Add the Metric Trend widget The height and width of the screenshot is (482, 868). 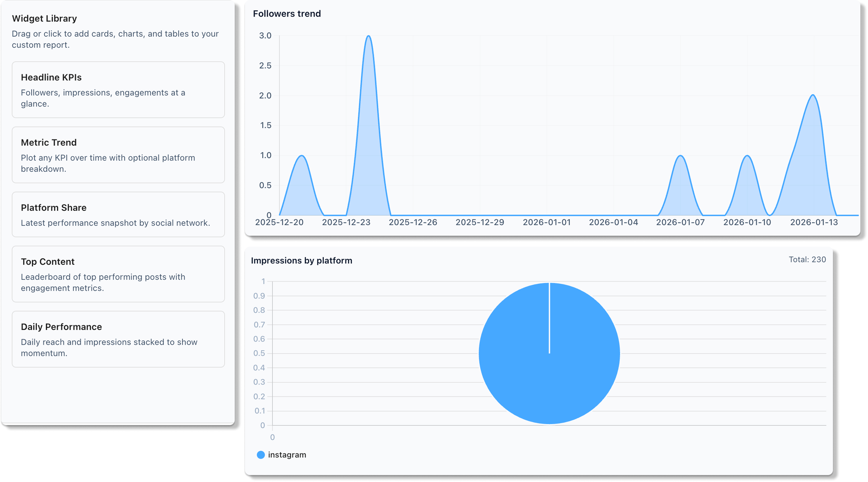click(x=118, y=155)
